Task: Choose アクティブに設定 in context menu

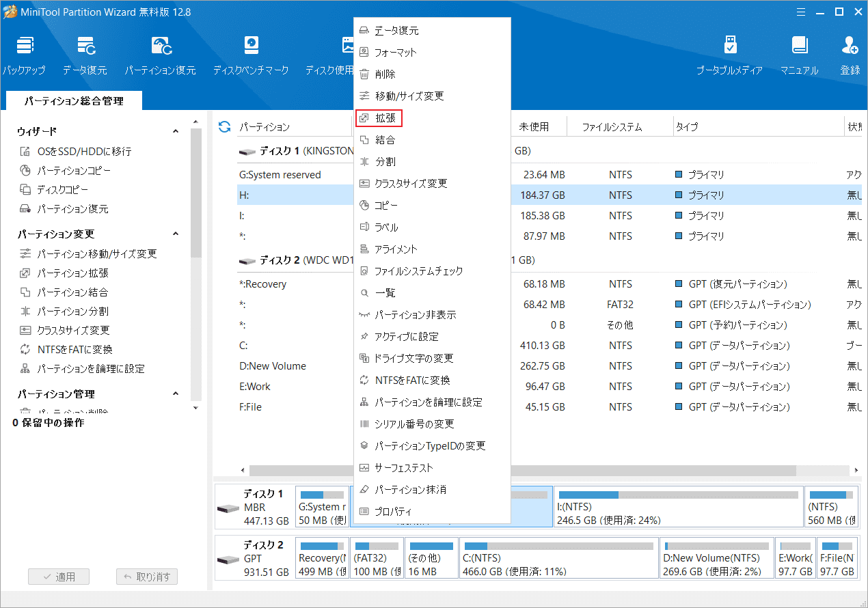Action: 432,337
